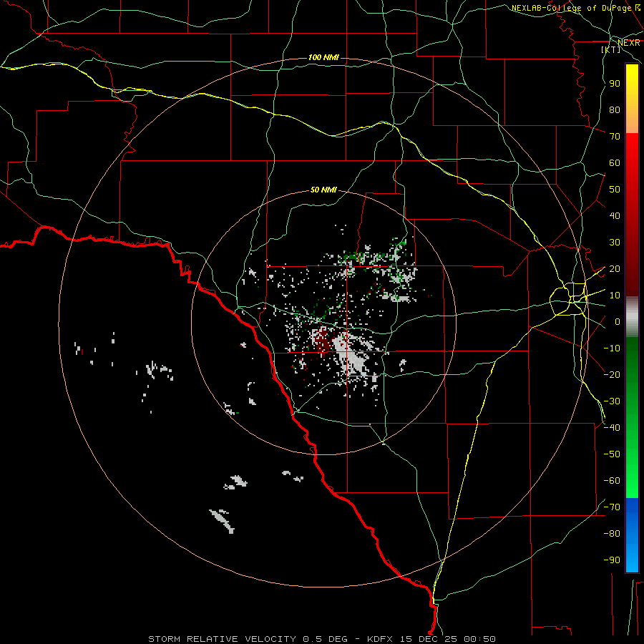
Task: Click the 10 value on the velocity scale
Action: point(615,296)
